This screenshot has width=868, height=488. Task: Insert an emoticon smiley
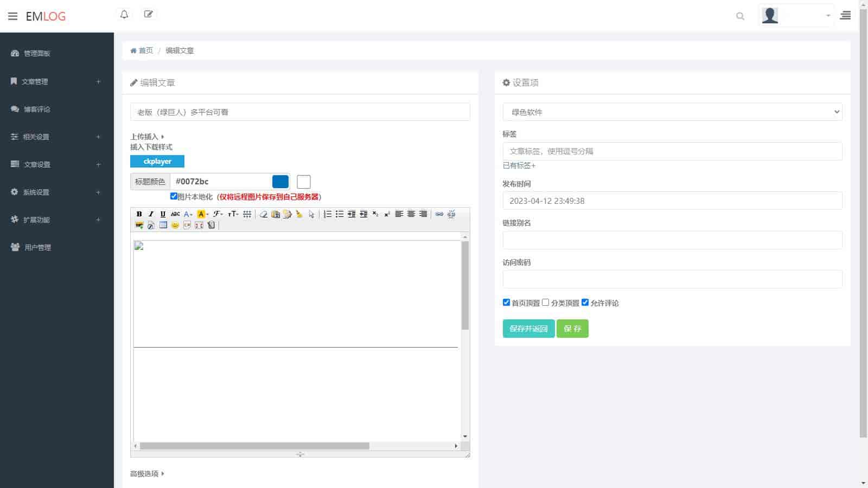(175, 225)
